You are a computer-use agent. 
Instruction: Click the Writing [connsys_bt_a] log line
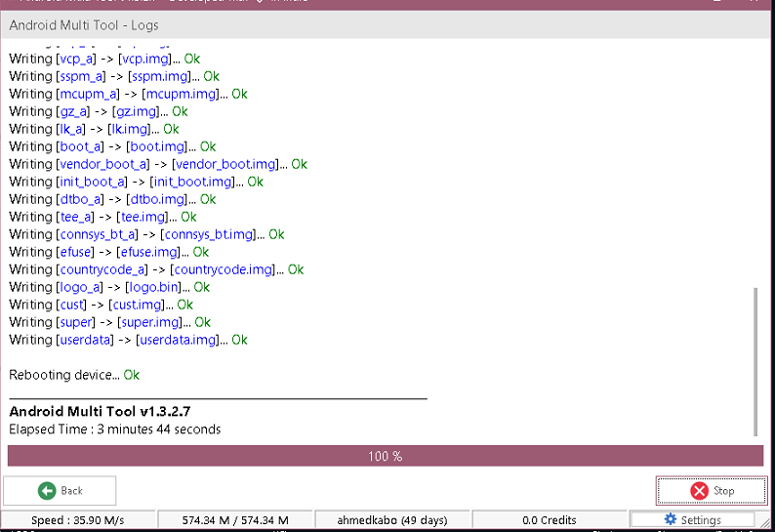[146, 234]
